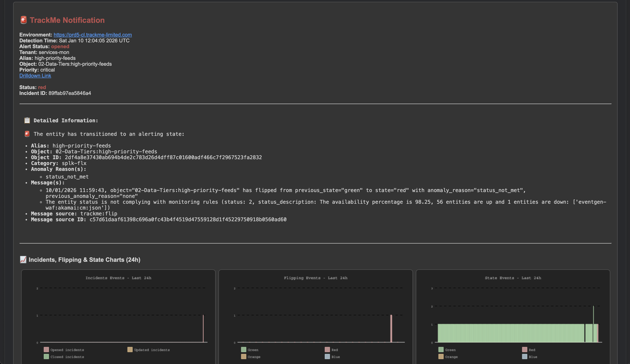Toggle Opened incidents legend swatch
Viewport: 630px width, 364px height.
point(46,350)
